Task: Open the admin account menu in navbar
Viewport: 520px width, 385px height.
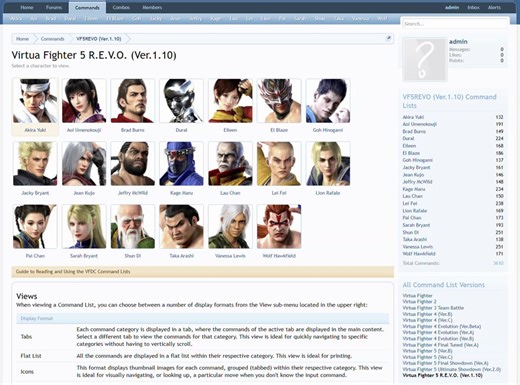Action: (x=452, y=7)
